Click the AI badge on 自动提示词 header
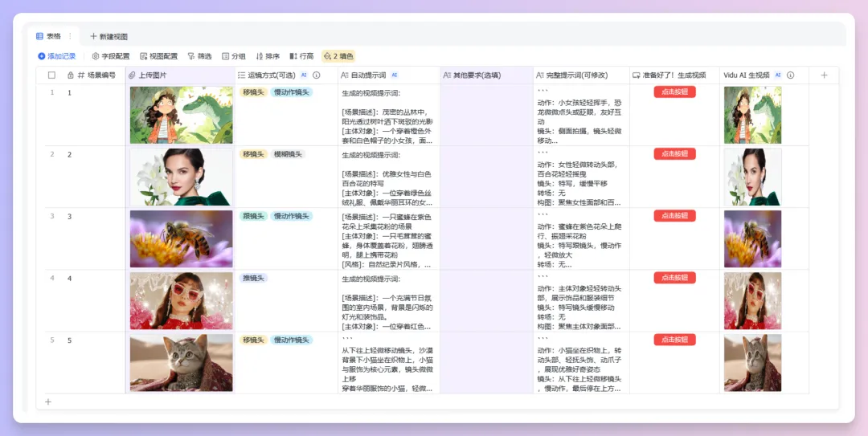 point(395,75)
